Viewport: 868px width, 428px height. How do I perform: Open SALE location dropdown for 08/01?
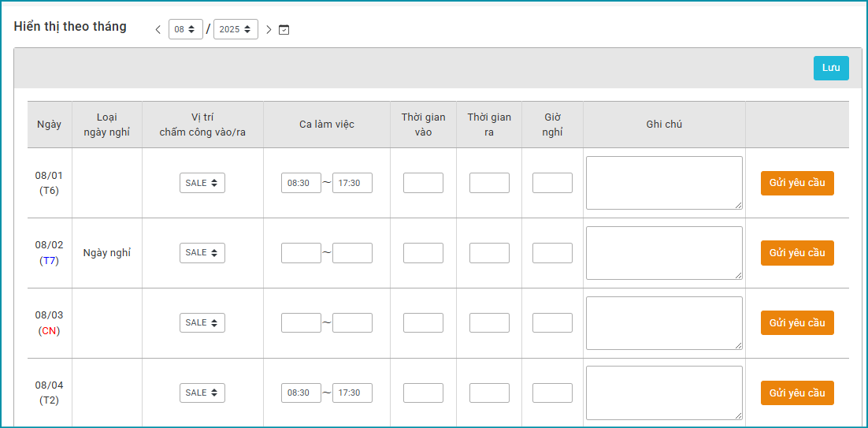(x=202, y=183)
